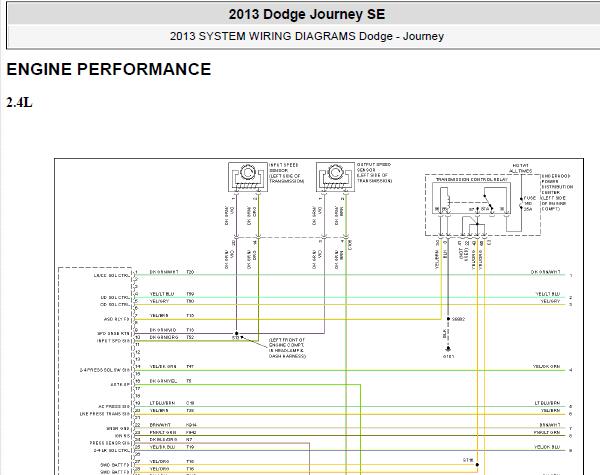Click 'DK GRN/YEL' wire label at pin 16

[163, 381]
